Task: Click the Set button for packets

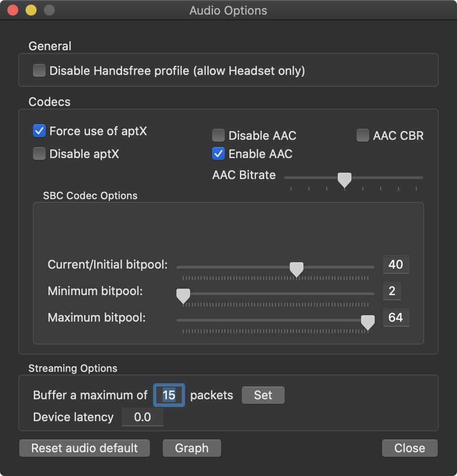Action: (x=263, y=395)
